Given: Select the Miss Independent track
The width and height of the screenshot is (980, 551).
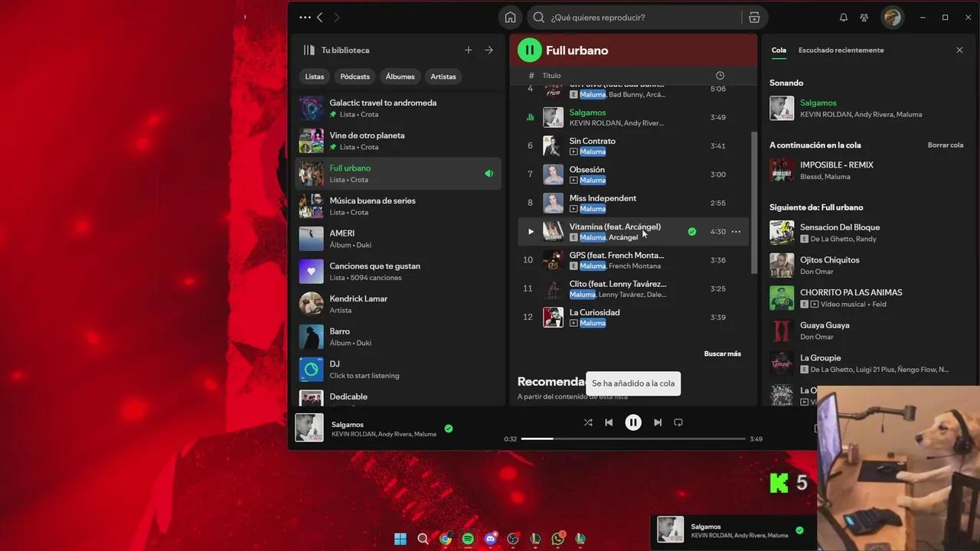Looking at the screenshot, I should point(633,203).
